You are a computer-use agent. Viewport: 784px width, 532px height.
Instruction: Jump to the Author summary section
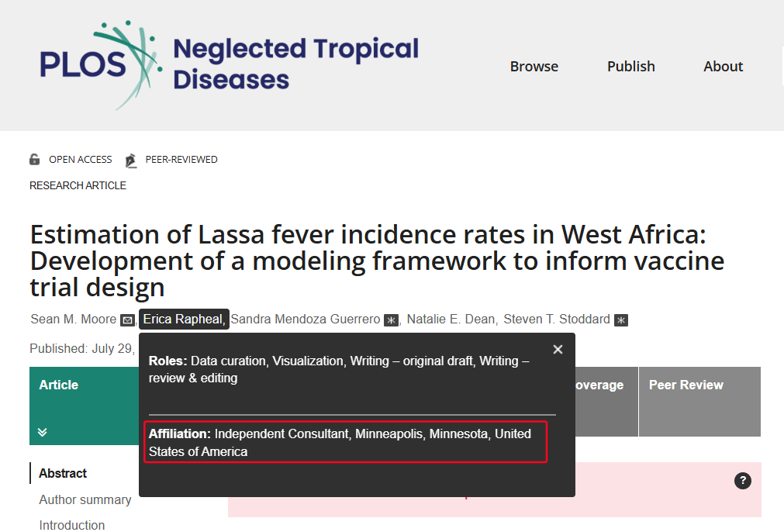pos(85,500)
